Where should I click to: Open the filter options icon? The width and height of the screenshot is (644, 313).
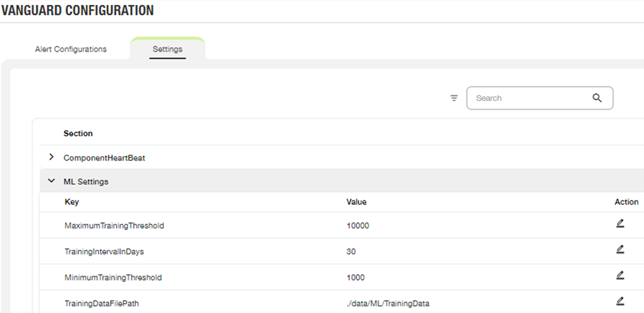[x=454, y=98]
